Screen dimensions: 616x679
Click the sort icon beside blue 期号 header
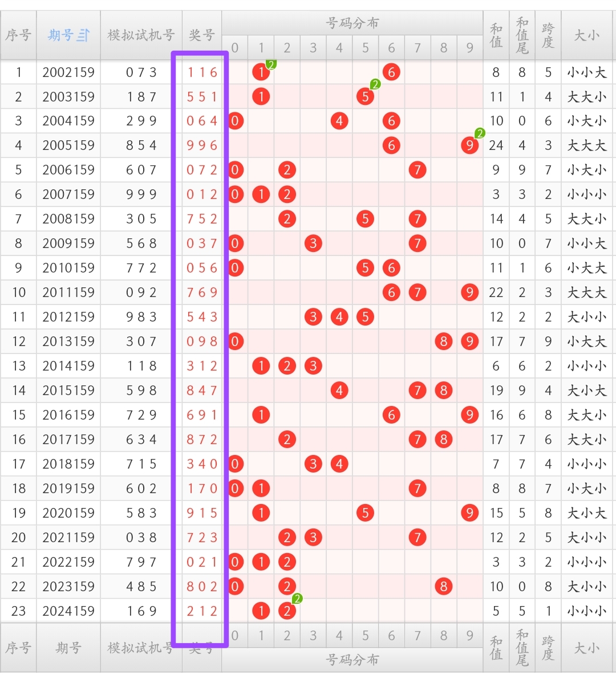(83, 35)
